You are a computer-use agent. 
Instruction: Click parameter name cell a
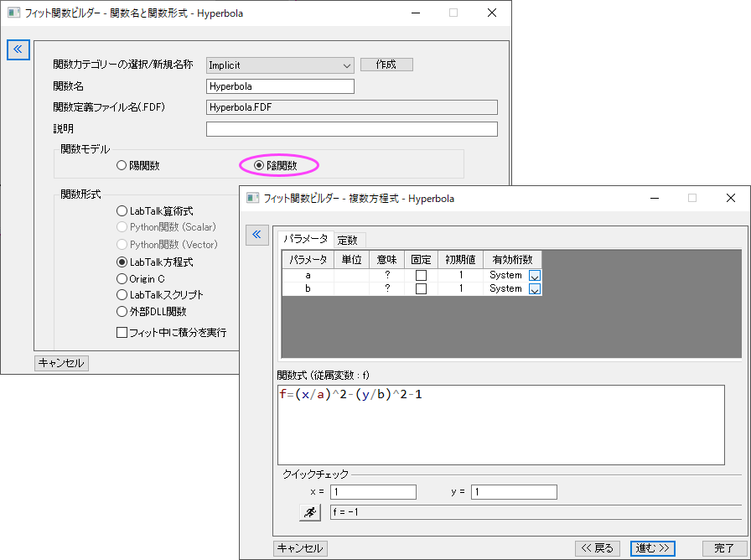[308, 276]
